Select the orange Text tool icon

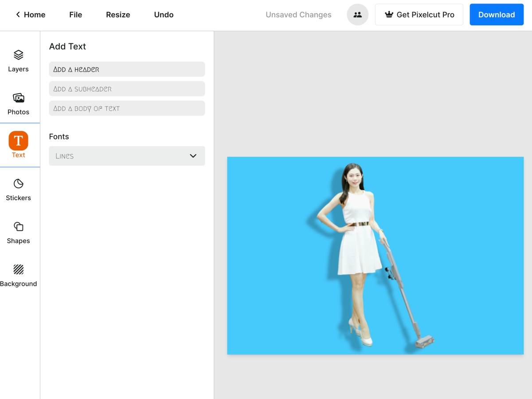pyautogui.click(x=18, y=141)
